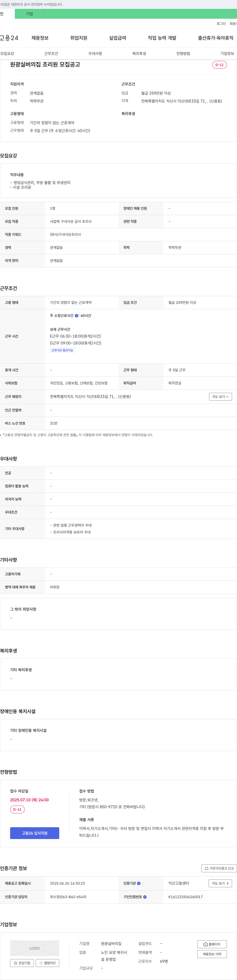Click the company LOGO placeholder image
Screen dimensions: 237x980
pyautogui.click(x=35, y=948)
